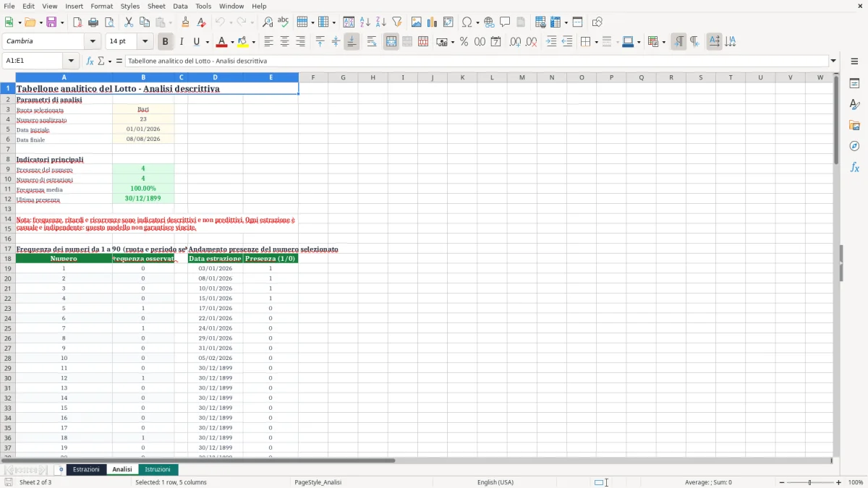The image size is (868, 488).
Task: Toggle Merge and Center Cells
Action: 391,42
